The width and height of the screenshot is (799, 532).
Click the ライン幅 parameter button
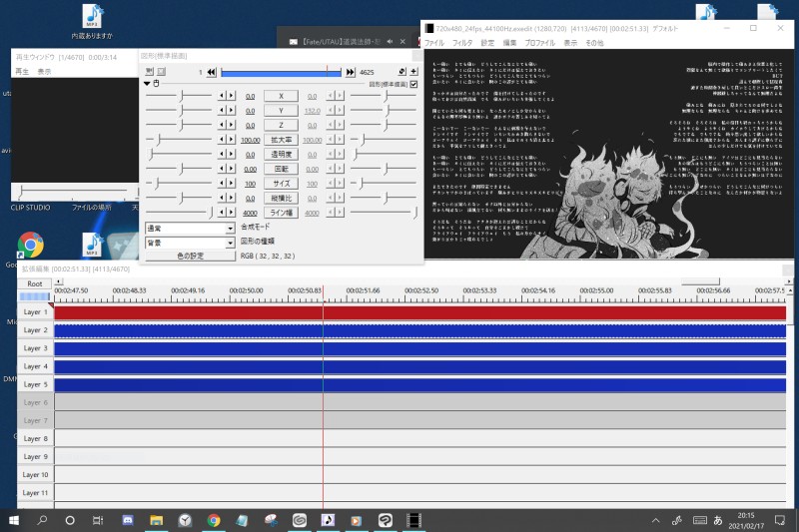tap(281, 213)
